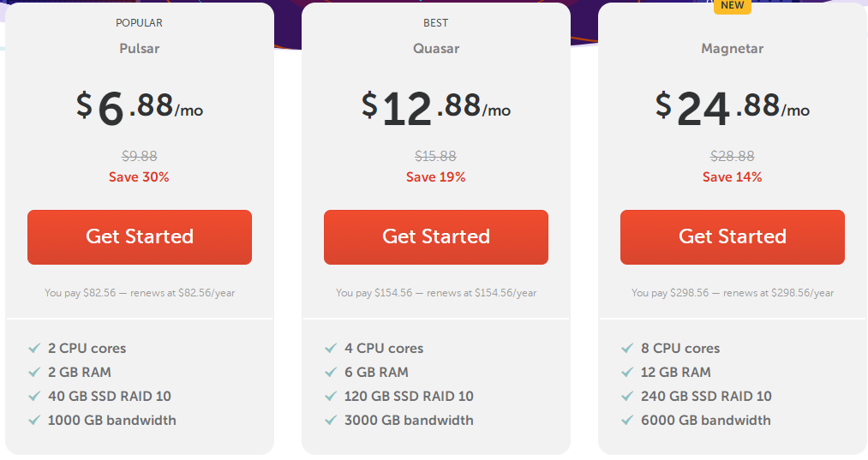
Task: Click the $6.88/mo price on Pulsar
Action: click(x=140, y=108)
